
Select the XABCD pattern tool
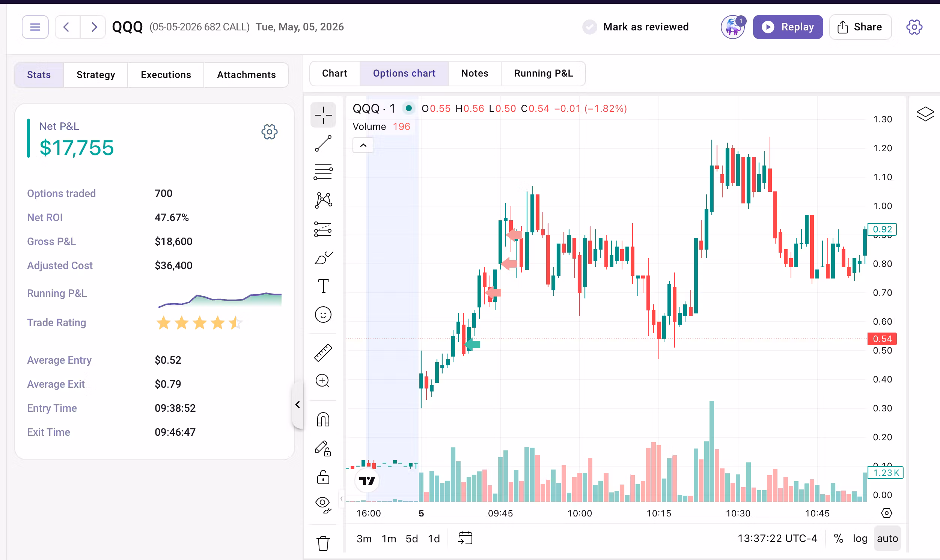coord(323,200)
